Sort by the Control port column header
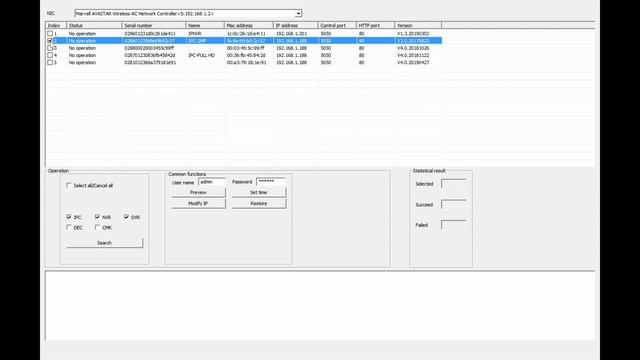Viewport: 640px width, 360px height. pyautogui.click(x=337, y=25)
